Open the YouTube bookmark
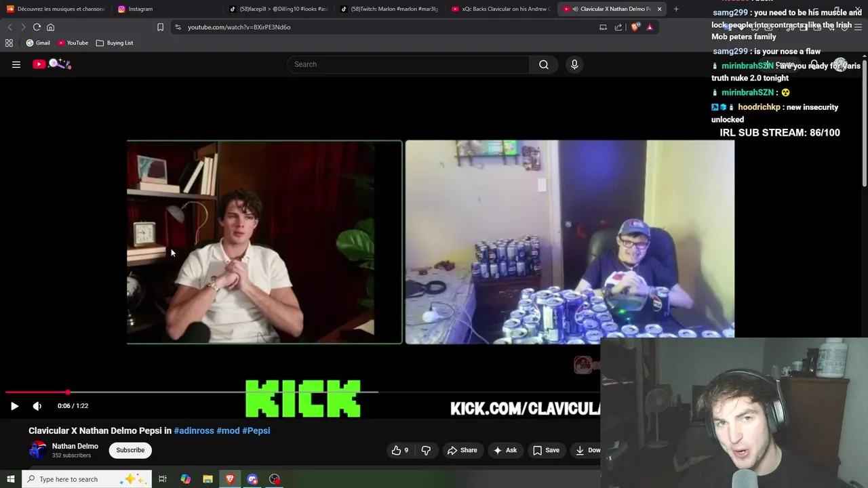 coord(73,43)
